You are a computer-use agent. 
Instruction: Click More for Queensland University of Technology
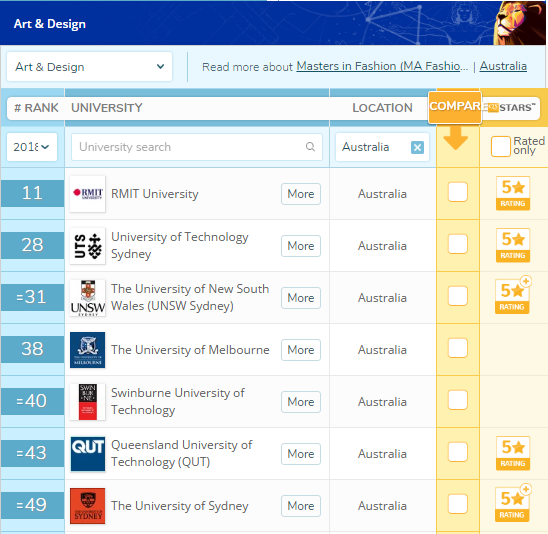click(301, 454)
